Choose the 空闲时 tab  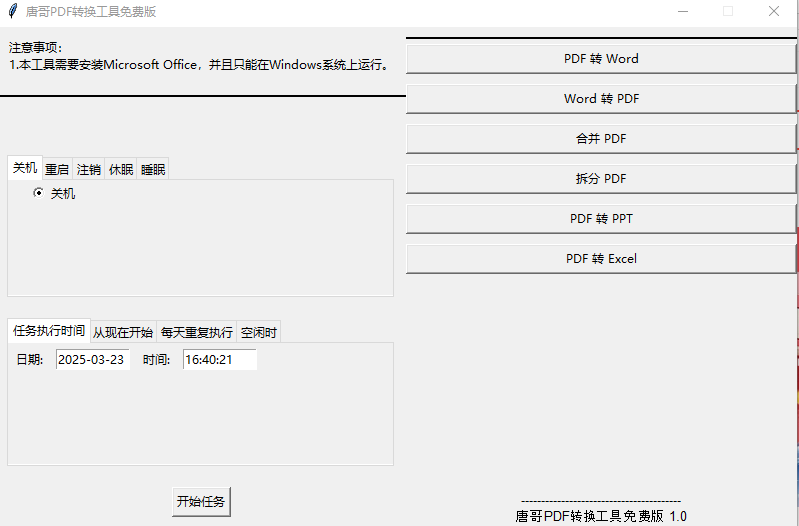click(259, 332)
